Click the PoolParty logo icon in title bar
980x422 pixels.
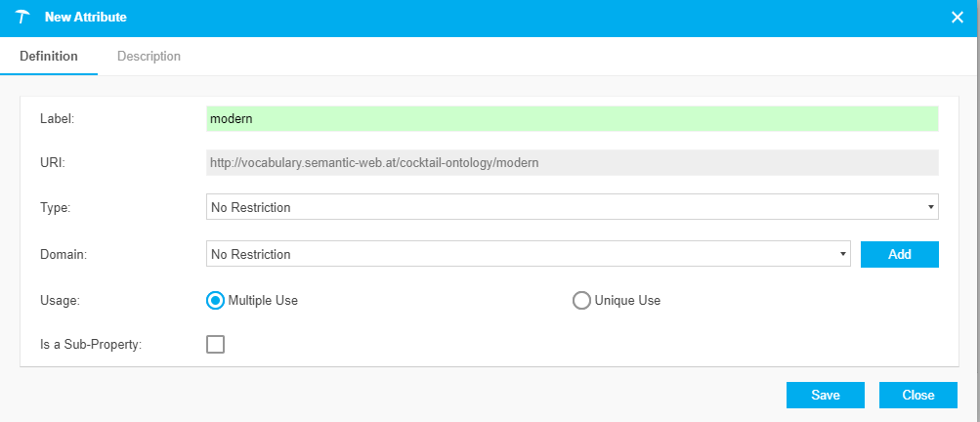[x=23, y=17]
